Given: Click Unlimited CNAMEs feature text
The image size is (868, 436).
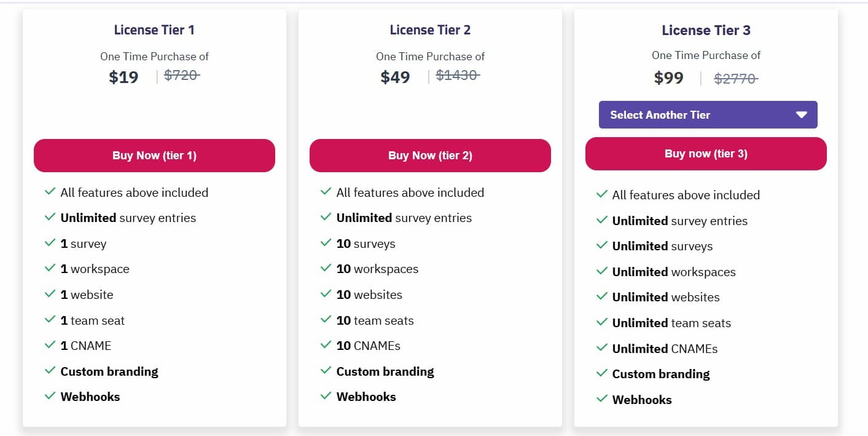Looking at the screenshot, I should [x=665, y=349].
